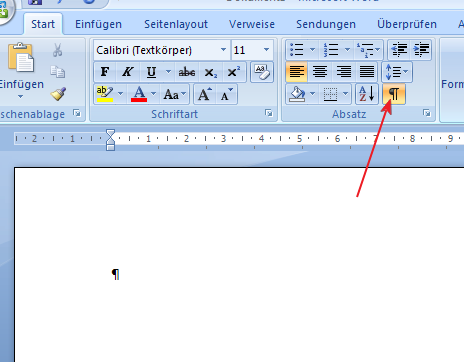
Task: Open highlight color dropdown arrow
Action: (120, 94)
